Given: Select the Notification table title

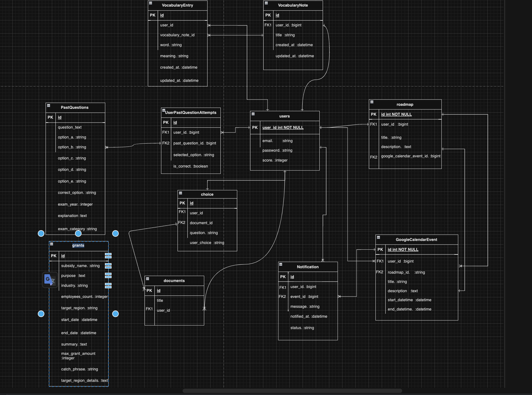Looking at the screenshot, I should [308, 267].
